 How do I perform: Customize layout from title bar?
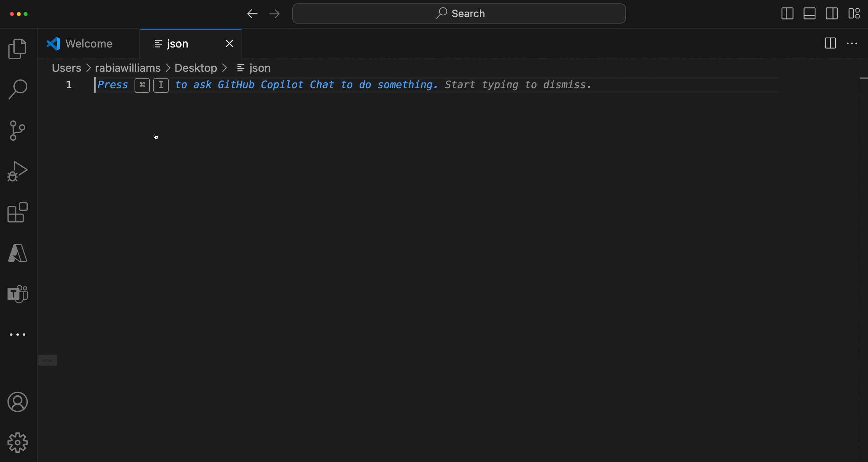click(854, 14)
